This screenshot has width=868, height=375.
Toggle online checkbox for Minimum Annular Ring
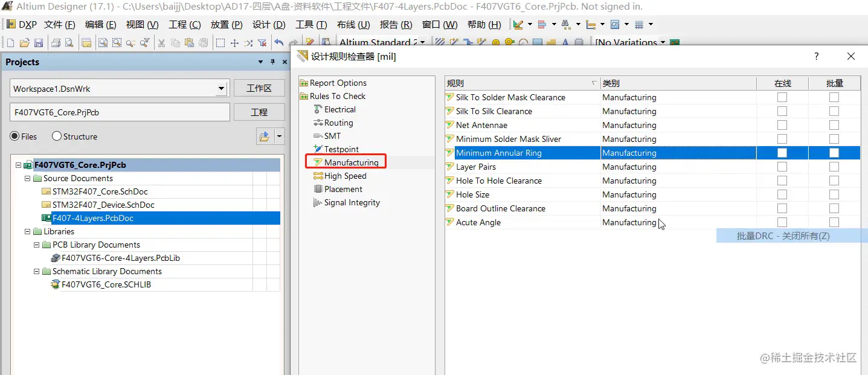[782, 153]
